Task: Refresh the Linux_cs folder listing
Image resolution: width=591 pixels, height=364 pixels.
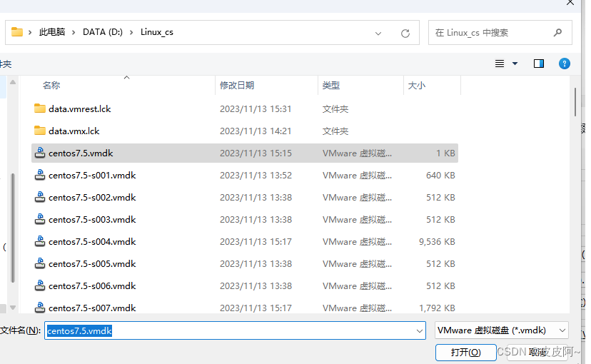Action: click(x=405, y=33)
